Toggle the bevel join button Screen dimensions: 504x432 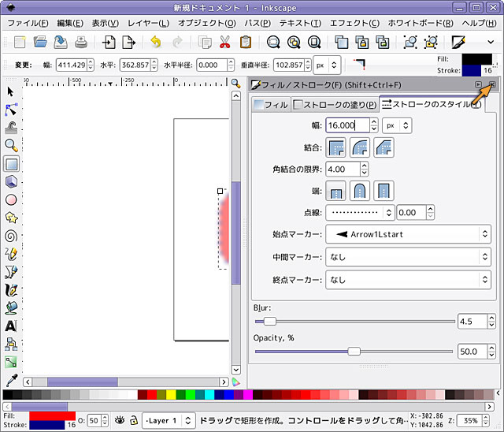(384, 147)
